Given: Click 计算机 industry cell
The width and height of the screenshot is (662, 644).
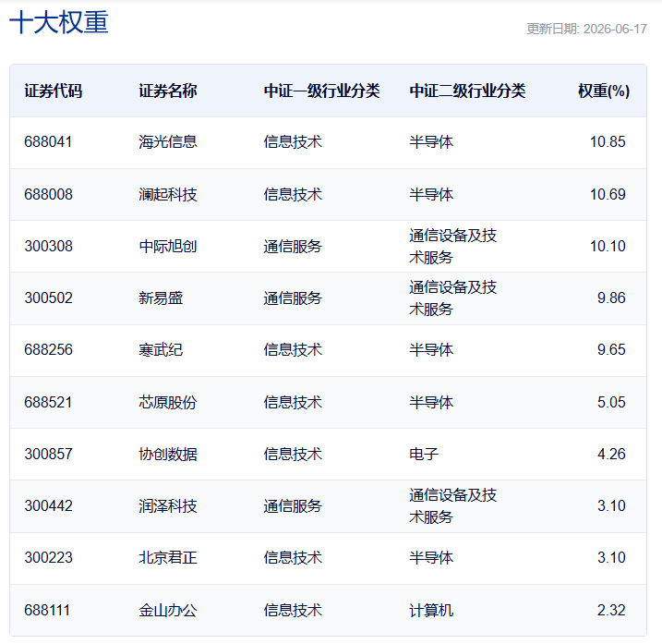Looking at the screenshot, I should pyautogui.click(x=431, y=610).
